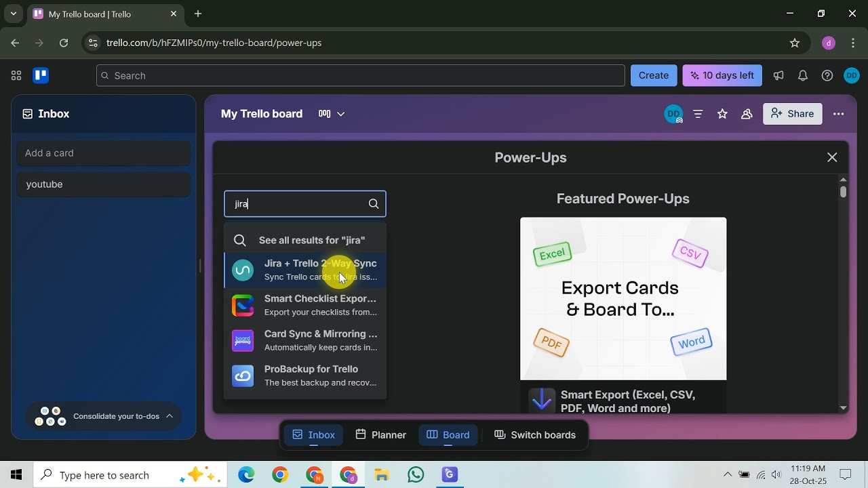
Task: Open Chrome tab search dropdown
Action: click(x=13, y=14)
